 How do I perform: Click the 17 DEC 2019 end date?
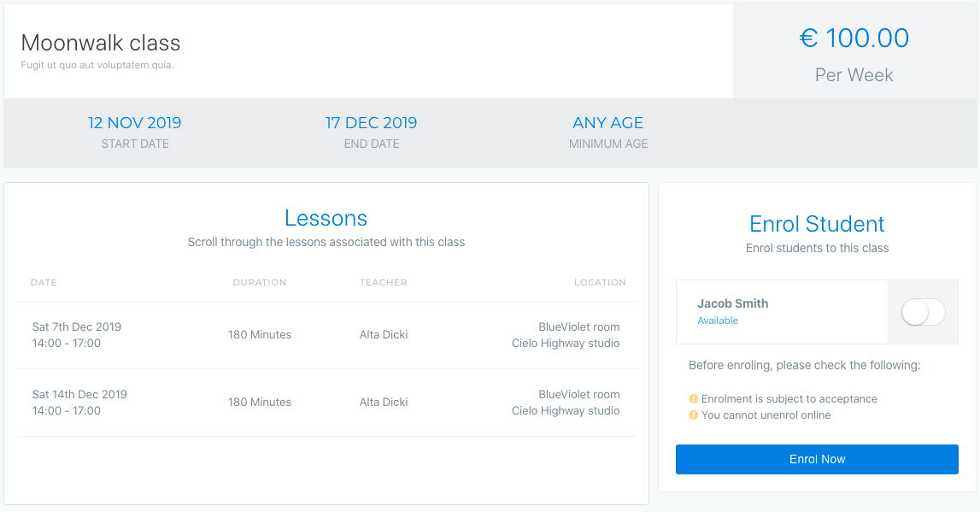pyautogui.click(x=372, y=122)
